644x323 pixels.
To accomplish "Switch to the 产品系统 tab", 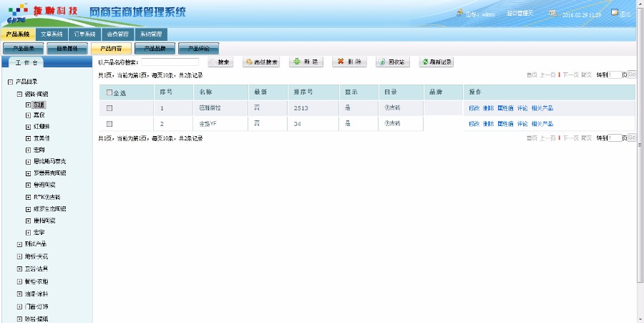I will point(18,34).
